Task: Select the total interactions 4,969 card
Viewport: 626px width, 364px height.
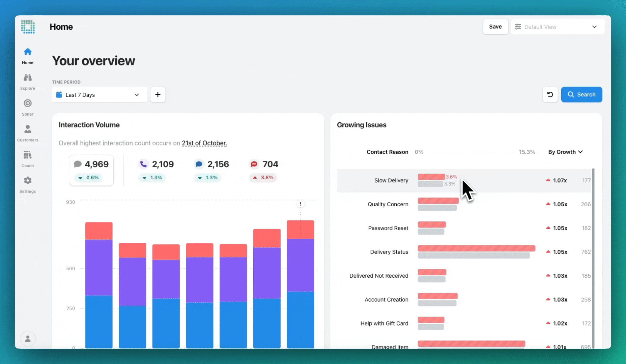Action: 91,170
